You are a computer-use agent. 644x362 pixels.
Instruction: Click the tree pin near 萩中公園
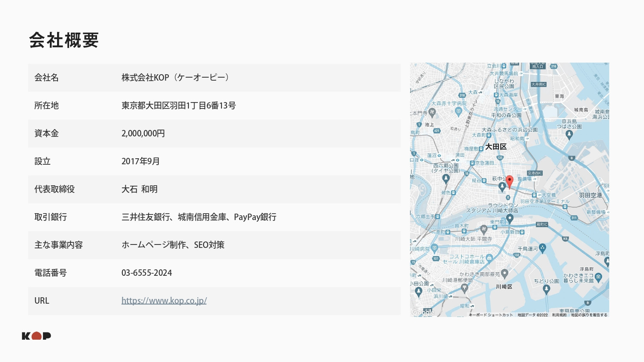[x=502, y=186]
